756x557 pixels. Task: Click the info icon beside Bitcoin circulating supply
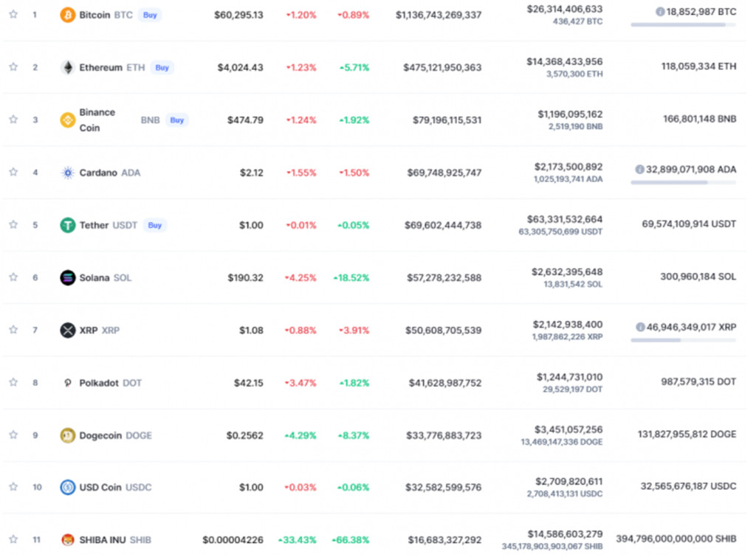point(660,12)
